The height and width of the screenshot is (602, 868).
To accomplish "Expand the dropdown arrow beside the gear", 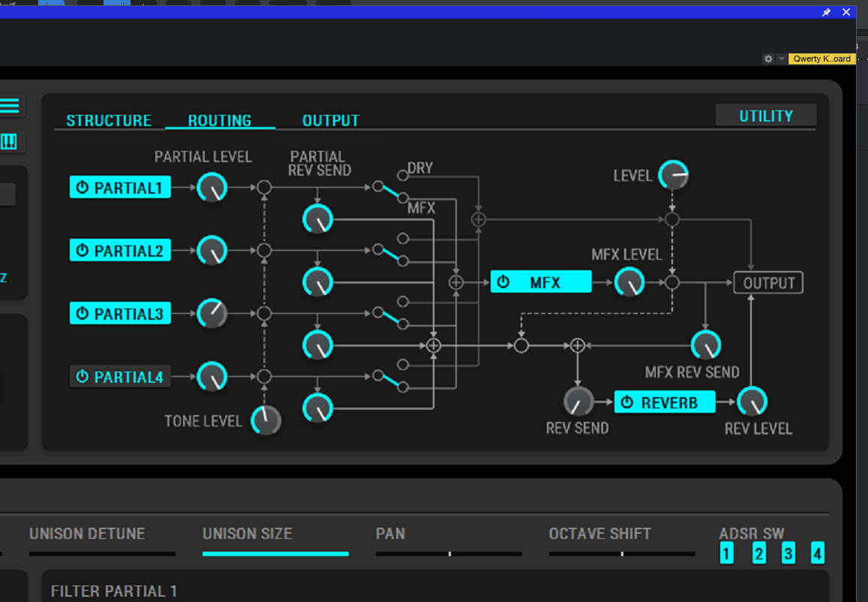I will 781,59.
